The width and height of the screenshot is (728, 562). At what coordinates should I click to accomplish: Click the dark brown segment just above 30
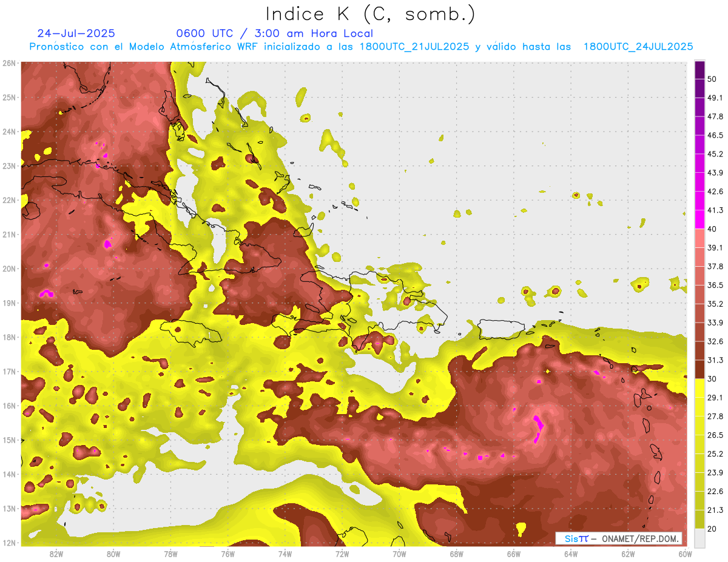tap(699, 369)
